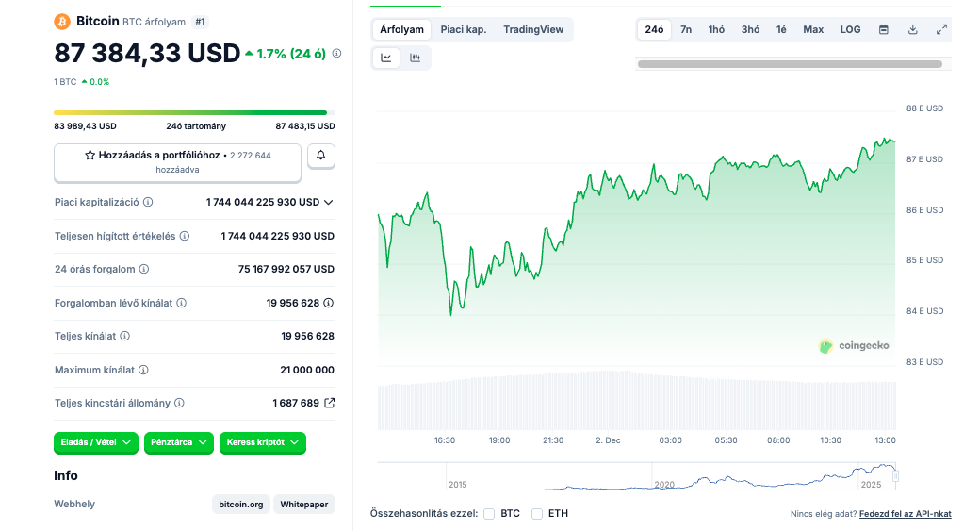The height and width of the screenshot is (531, 980).
Task: Click the 83 989,43 USD low value
Action: click(x=85, y=126)
